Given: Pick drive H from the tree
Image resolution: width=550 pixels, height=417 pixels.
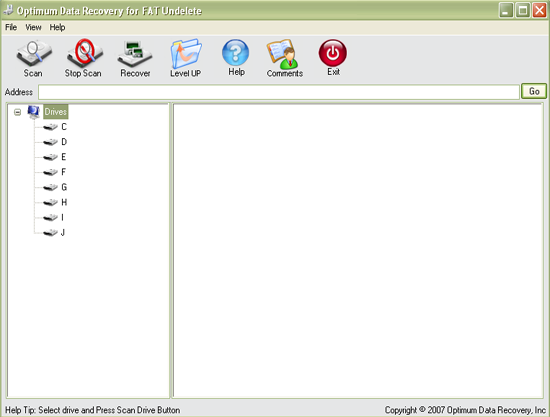Looking at the screenshot, I should [64, 202].
